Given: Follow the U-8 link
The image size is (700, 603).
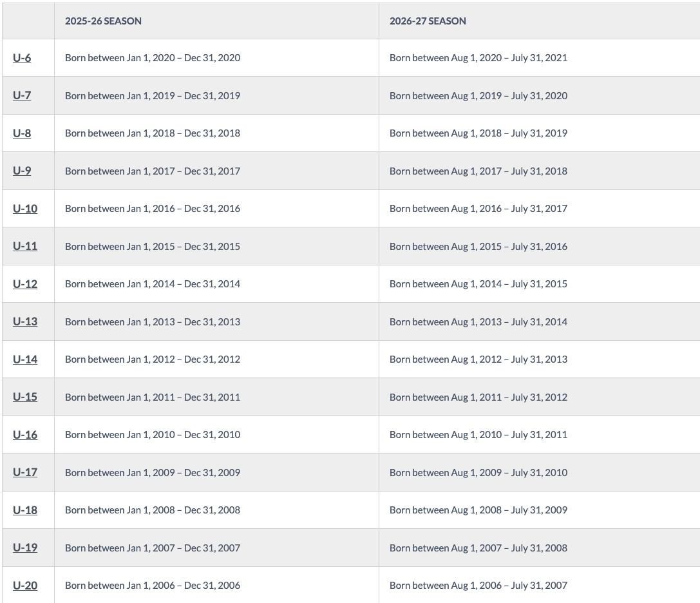Looking at the screenshot, I should 22,133.
